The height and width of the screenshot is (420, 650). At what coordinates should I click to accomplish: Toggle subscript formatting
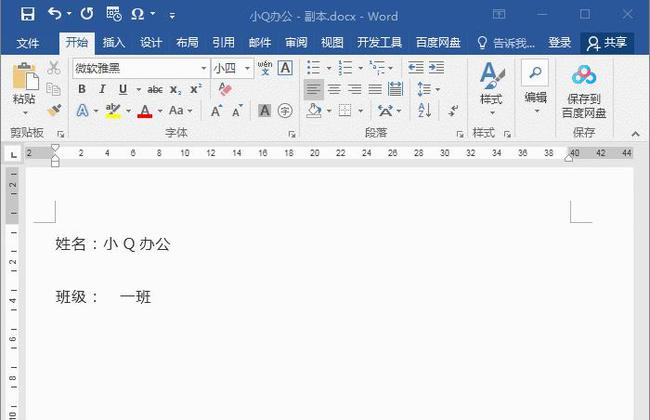pyautogui.click(x=176, y=90)
